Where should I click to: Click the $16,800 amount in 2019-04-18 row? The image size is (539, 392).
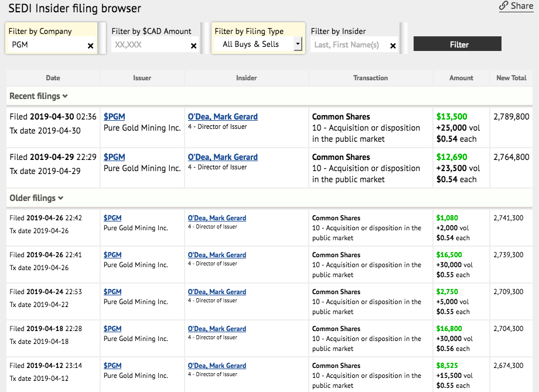click(449, 329)
